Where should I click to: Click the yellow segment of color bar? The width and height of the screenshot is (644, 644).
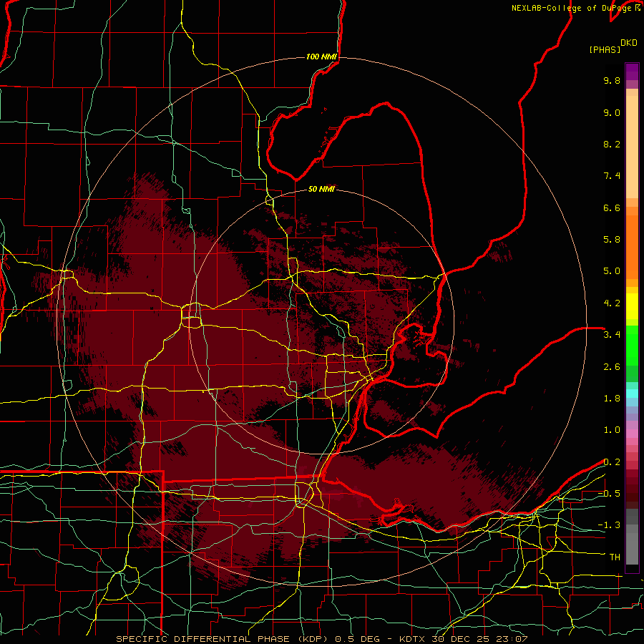(632, 306)
